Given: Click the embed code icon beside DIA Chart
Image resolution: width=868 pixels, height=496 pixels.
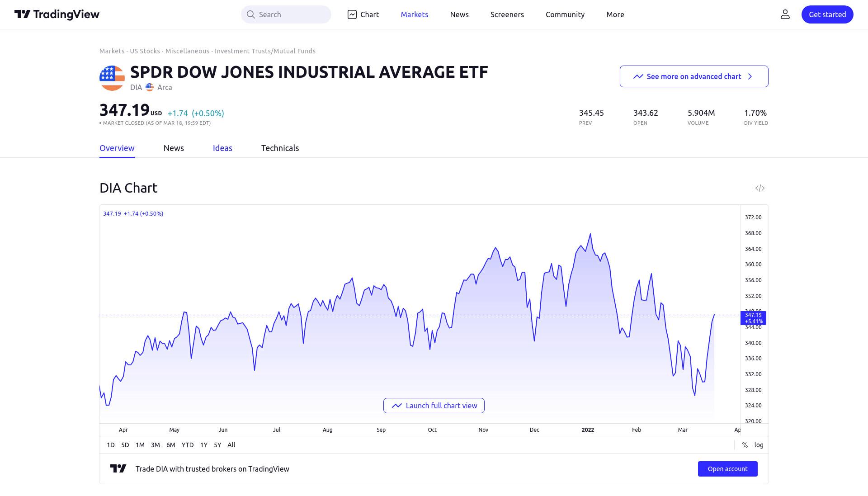Looking at the screenshot, I should [760, 188].
